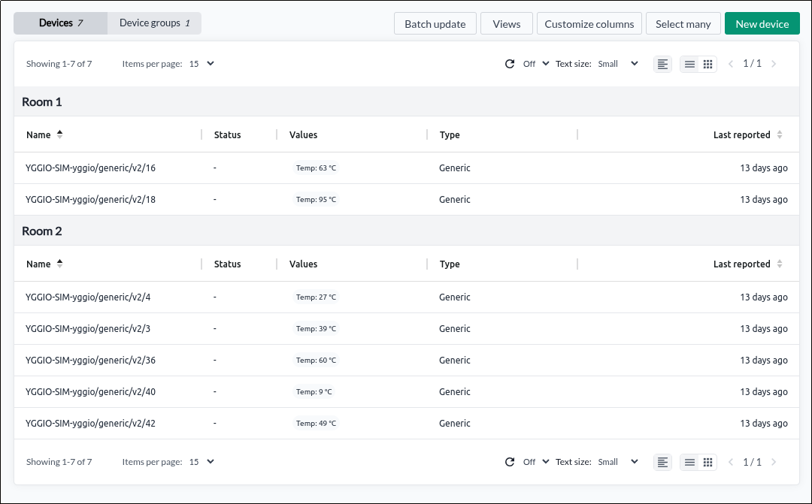This screenshot has width=812, height=504.
Task: Click Customize columns button
Action: 589,24
